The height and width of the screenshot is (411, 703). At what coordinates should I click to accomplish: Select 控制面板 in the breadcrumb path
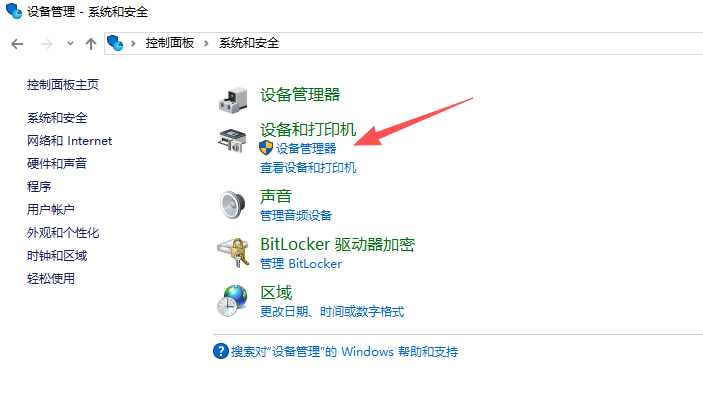click(x=170, y=43)
